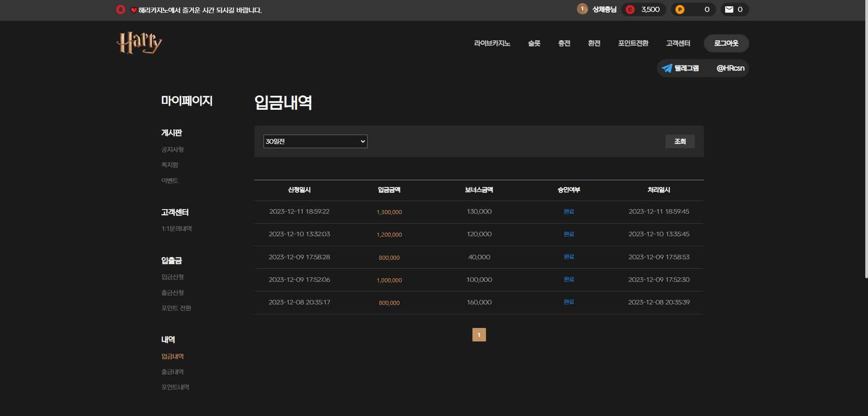The height and width of the screenshot is (416, 868).
Task: Click the red cash coin icon
Action: 630,9
